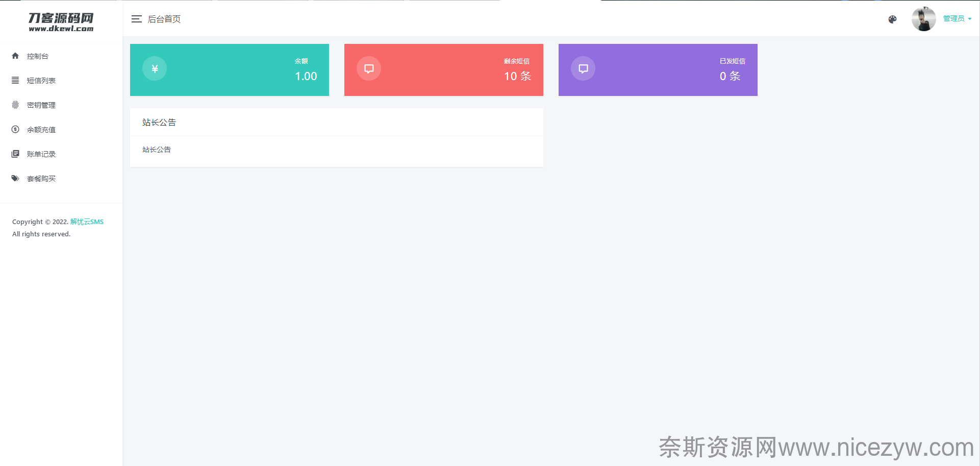Click the chat icon on 已发短信 card
The height and width of the screenshot is (466, 980).
point(583,68)
